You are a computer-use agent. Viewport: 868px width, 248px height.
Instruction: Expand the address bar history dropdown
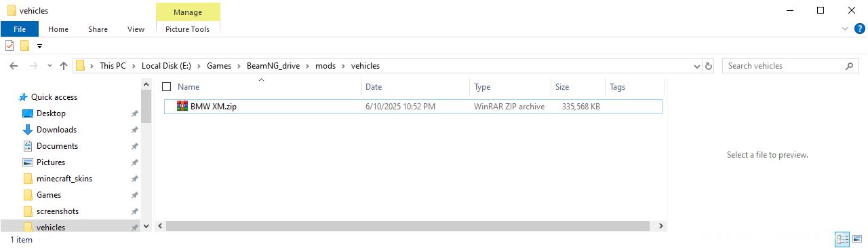pyautogui.click(x=697, y=66)
